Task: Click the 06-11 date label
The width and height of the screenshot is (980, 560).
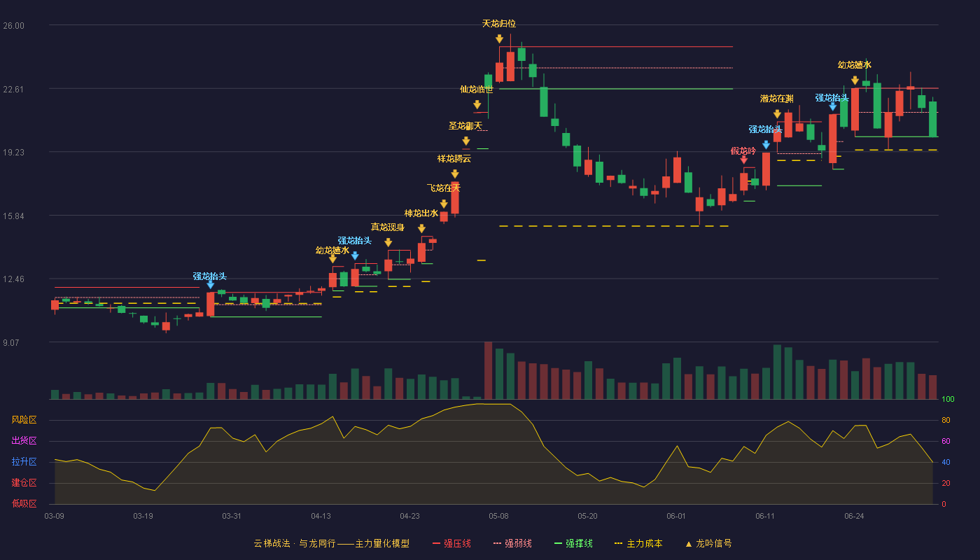Action: (765, 516)
